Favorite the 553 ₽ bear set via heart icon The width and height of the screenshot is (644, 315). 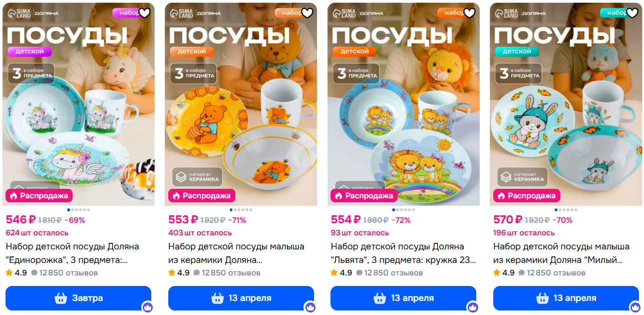click(x=306, y=13)
